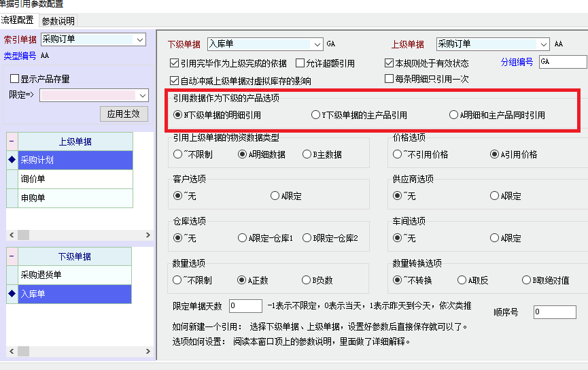Choose A明细和主产品同时引用 radio button
Image resolution: width=588 pixels, height=370 pixels.
click(453, 115)
